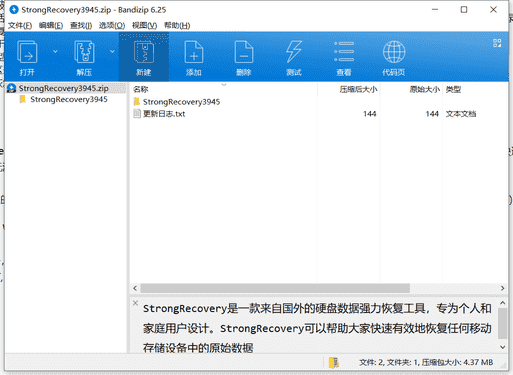Click the Extract (解压) toolbar icon

point(84,52)
